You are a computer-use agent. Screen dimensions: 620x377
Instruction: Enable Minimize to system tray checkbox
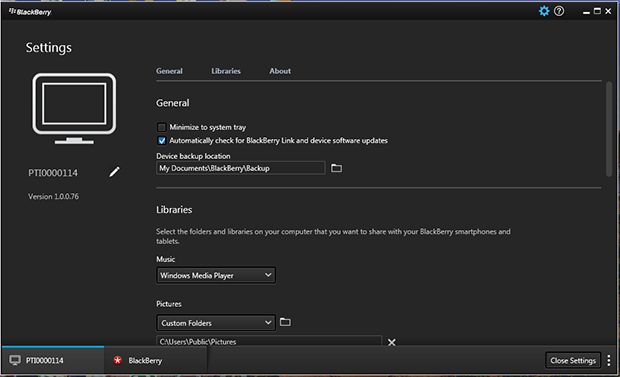(161, 127)
